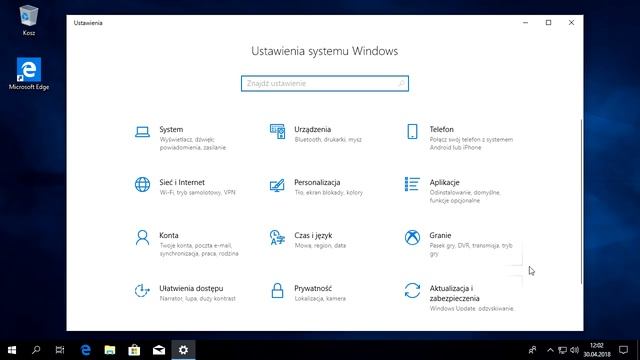The width and height of the screenshot is (640, 360).
Task: Click 'Wi-Fi, tryb samolotowy, VPN' description
Action: pos(197,193)
